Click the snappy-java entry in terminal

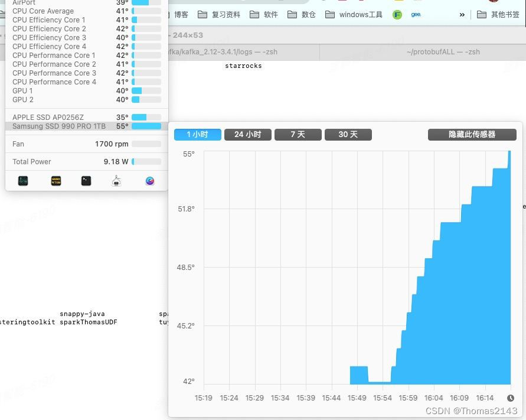click(82, 314)
